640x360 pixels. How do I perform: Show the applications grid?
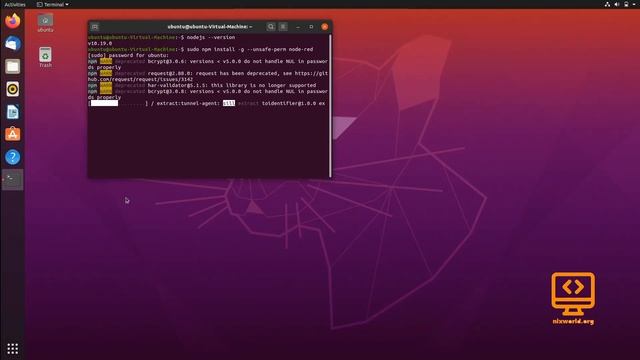(x=13, y=349)
